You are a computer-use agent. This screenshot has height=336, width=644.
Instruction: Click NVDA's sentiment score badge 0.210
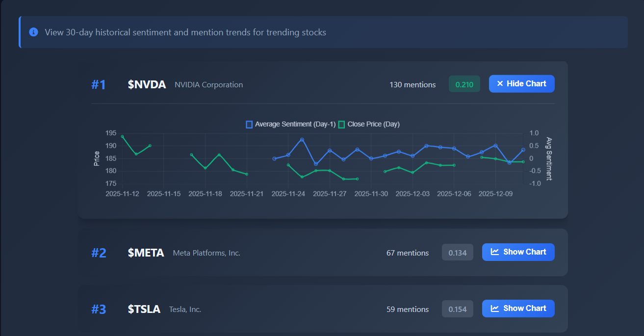coord(464,83)
